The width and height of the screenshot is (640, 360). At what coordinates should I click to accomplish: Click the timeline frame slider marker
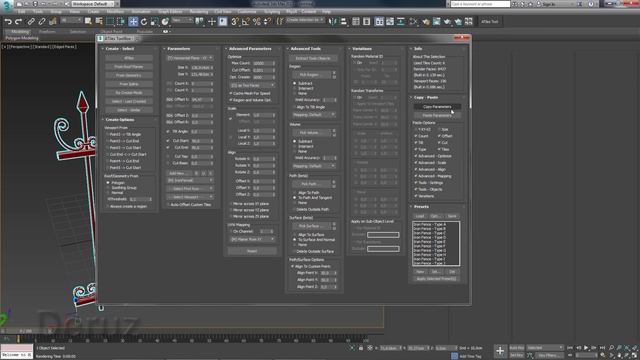(x=18, y=339)
